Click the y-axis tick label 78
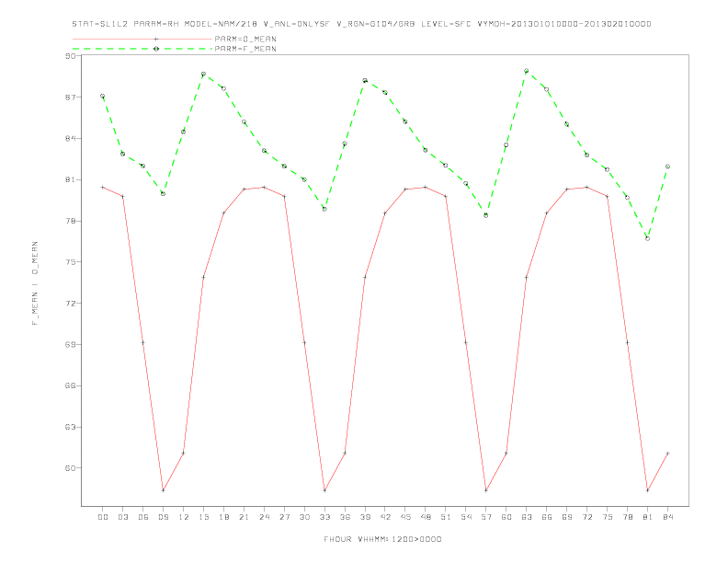 click(x=71, y=221)
